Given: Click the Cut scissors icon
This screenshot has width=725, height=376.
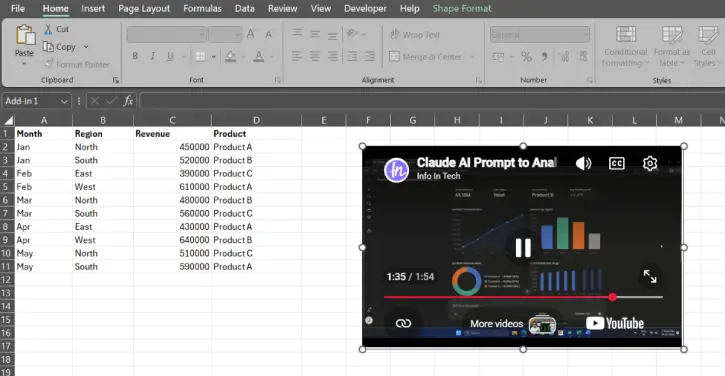Looking at the screenshot, I should pyautogui.click(x=48, y=30).
